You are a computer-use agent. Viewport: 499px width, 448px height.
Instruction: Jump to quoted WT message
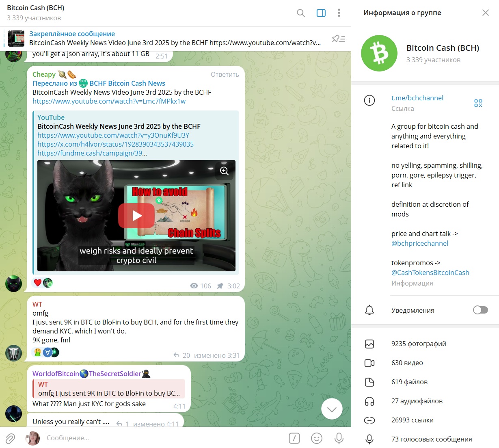109,389
